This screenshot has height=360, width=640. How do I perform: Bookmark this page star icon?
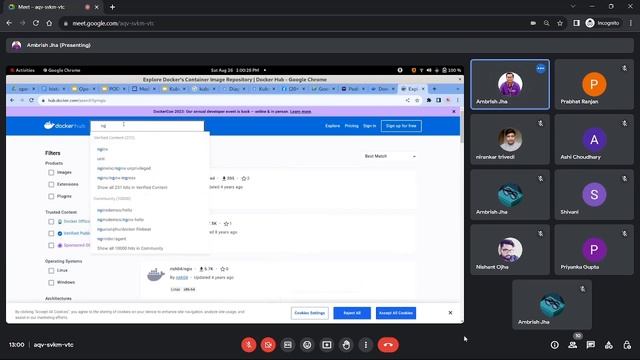(x=560, y=23)
